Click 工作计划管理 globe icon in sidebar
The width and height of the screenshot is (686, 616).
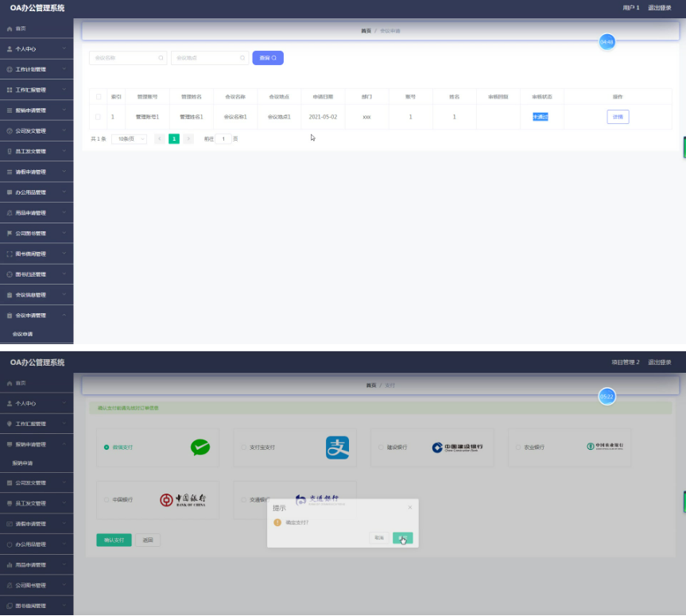point(10,70)
